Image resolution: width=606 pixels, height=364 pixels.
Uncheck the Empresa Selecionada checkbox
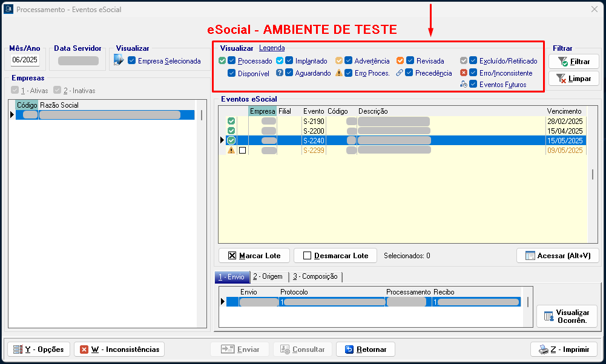click(x=132, y=60)
